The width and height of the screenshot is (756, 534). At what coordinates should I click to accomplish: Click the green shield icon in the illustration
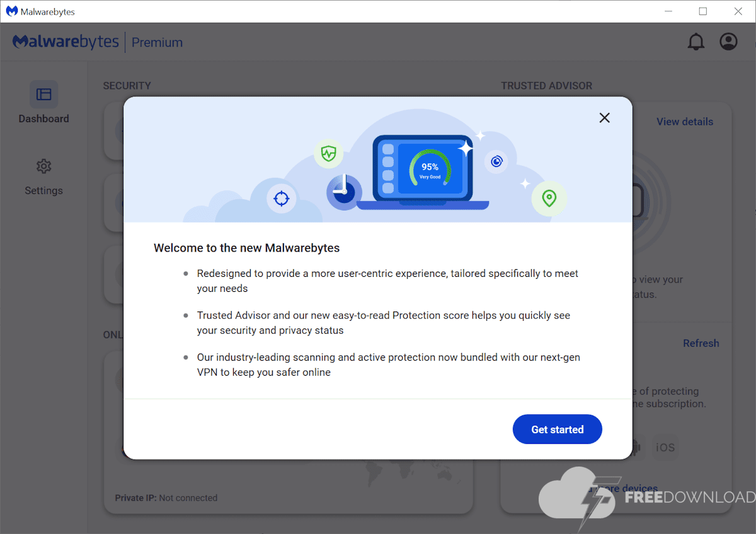[328, 153]
